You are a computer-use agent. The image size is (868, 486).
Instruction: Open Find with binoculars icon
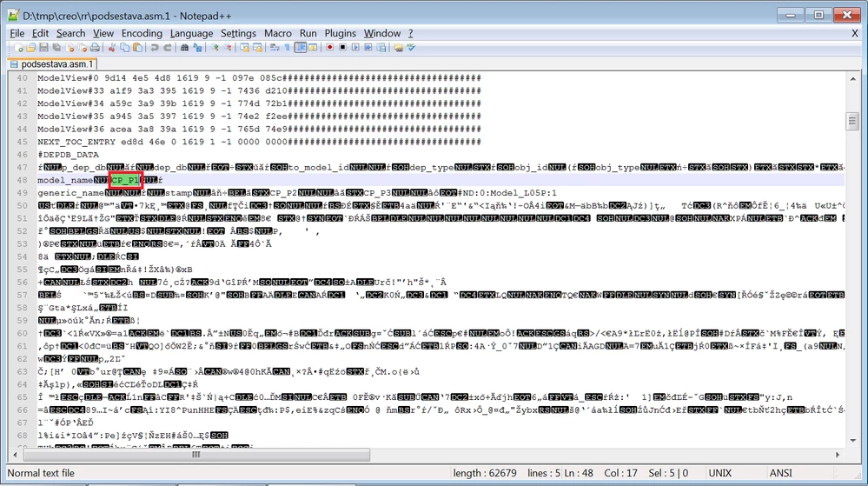pyautogui.click(x=184, y=48)
